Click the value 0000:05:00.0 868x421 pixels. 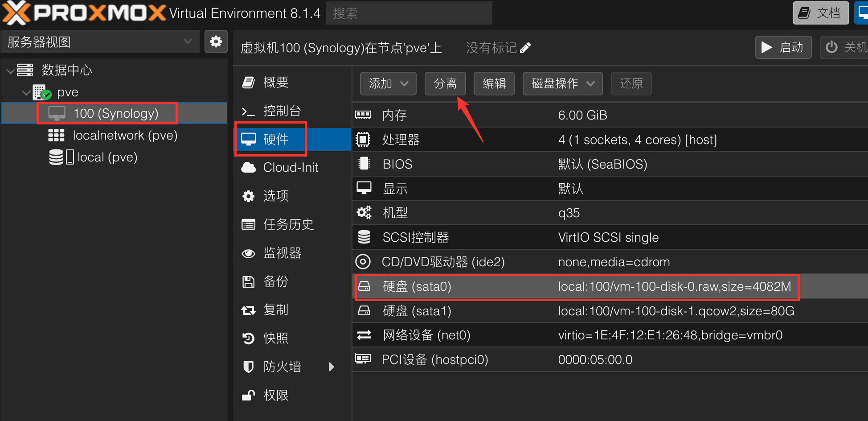595,359
